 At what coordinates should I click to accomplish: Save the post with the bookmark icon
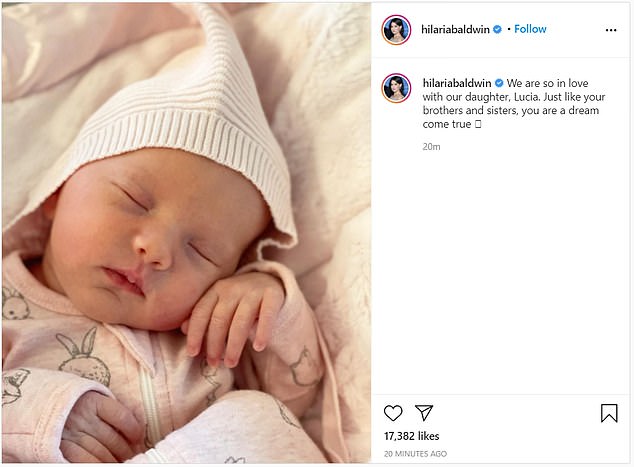609,413
